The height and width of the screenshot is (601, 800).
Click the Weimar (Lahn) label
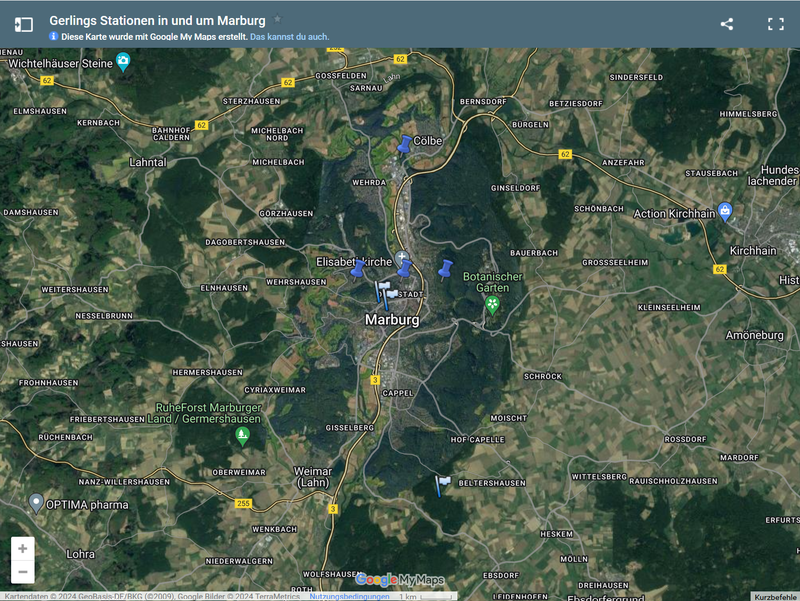313,477
